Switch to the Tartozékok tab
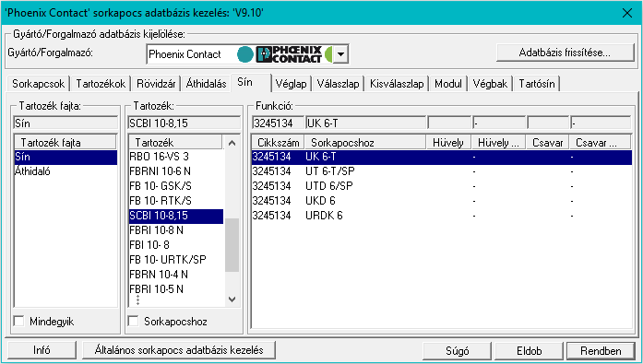The height and width of the screenshot is (364, 643). pyautogui.click(x=101, y=84)
